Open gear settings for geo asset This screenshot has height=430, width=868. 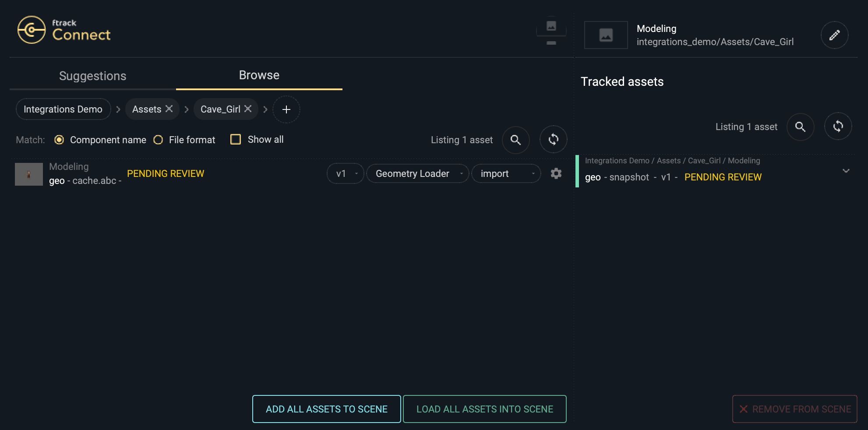coord(556,173)
